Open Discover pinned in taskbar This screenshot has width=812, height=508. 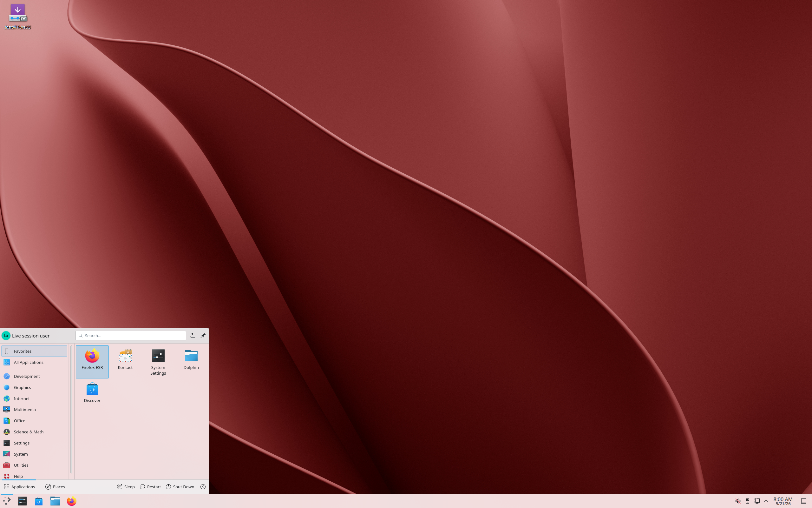39,501
